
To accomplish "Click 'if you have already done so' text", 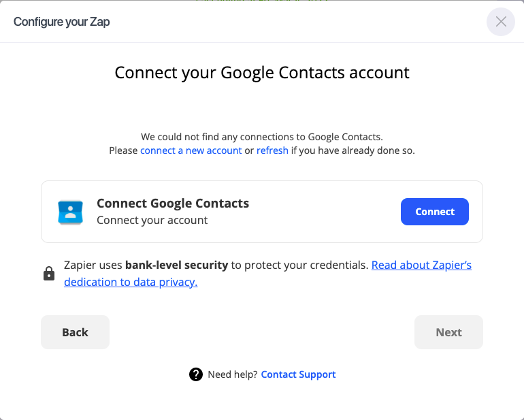I will (353, 150).
